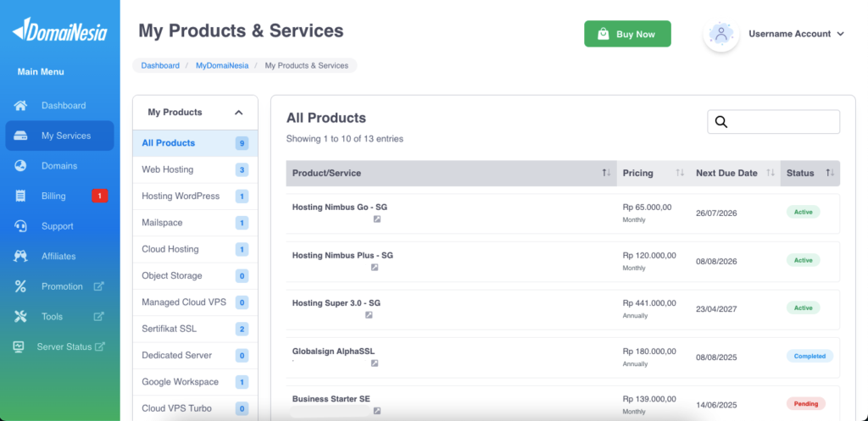Click the user avatar icon

pos(721,34)
